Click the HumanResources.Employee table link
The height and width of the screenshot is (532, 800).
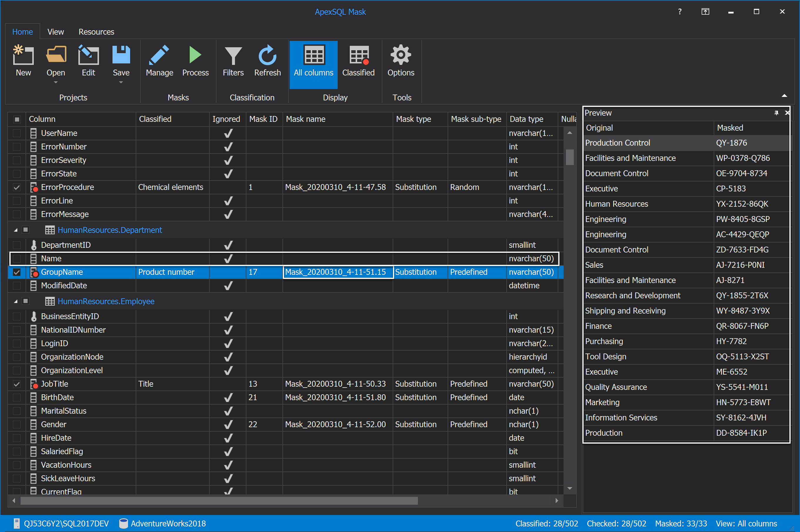coord(106,301)
